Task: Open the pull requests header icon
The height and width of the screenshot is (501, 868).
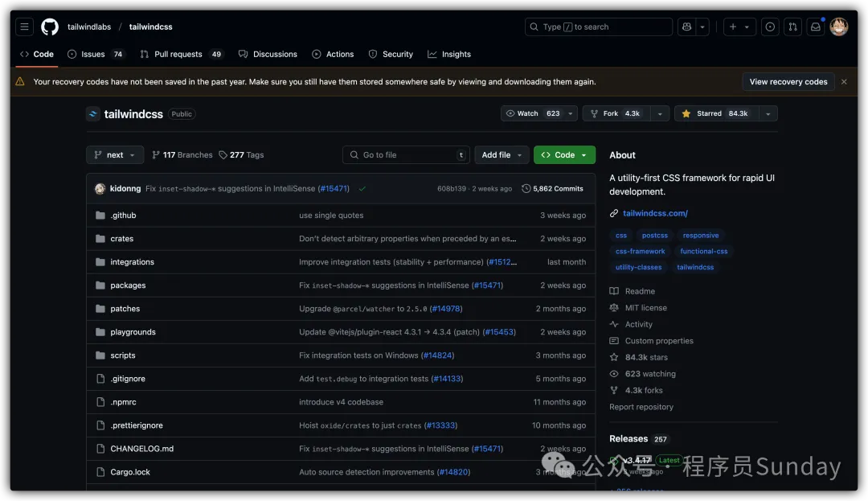Action: click(792, 27)
